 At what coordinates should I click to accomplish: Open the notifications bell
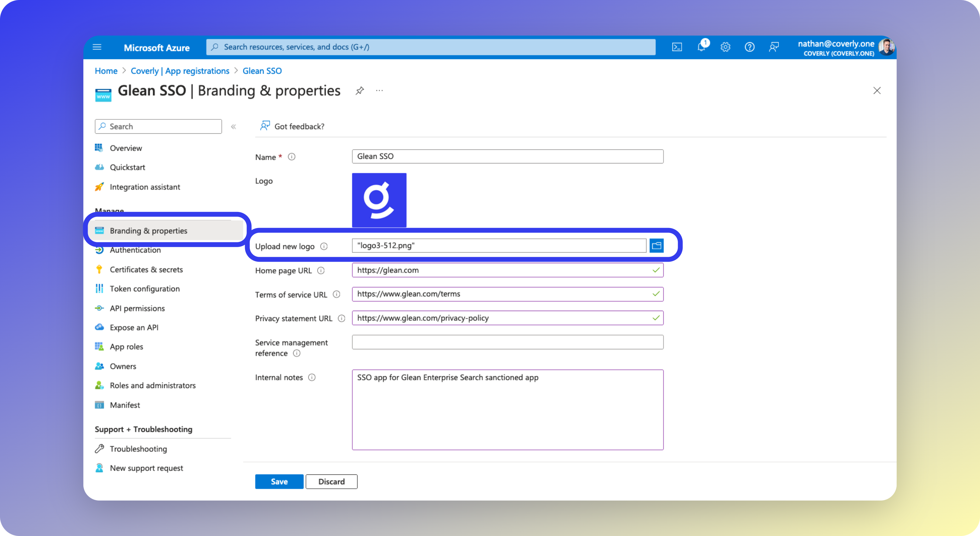pyautogui.click(x=701, y=47)
